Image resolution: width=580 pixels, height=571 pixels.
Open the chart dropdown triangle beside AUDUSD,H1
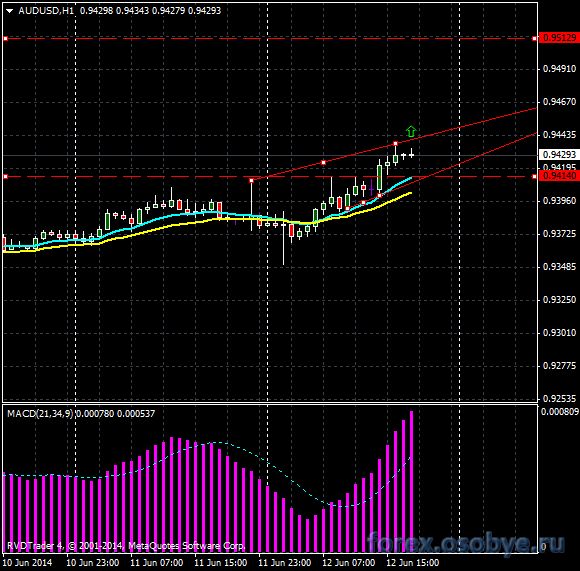(x=9, y=11)
